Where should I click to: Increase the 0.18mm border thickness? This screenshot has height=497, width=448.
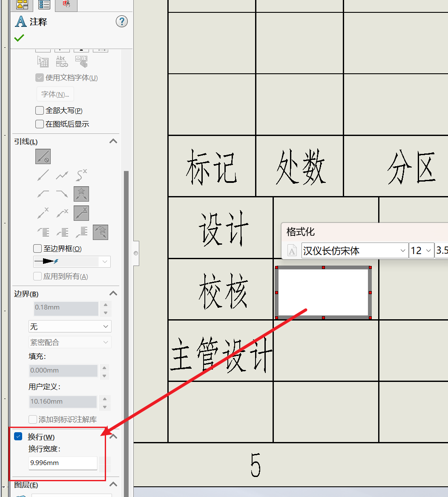[106, 305]
